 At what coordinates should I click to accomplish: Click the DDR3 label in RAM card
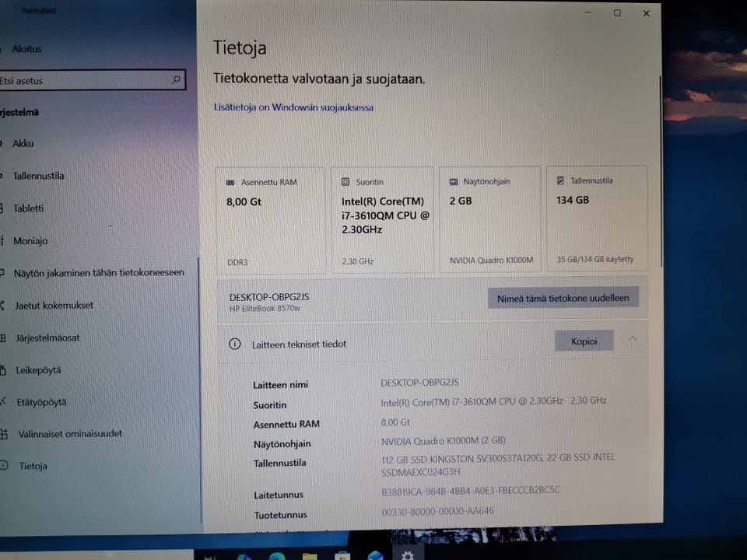237,262
